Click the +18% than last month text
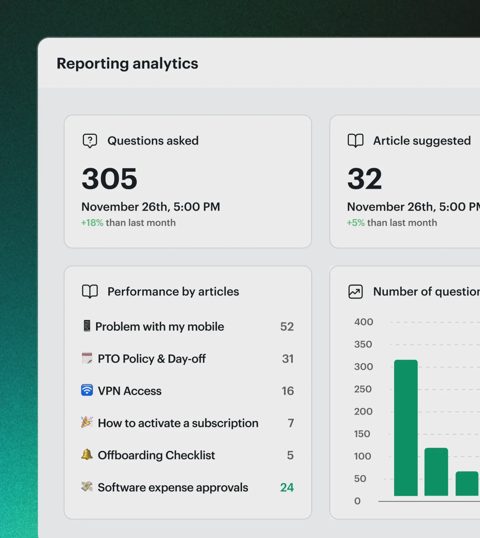The image size is (480, 538). [x=128, y=223]
